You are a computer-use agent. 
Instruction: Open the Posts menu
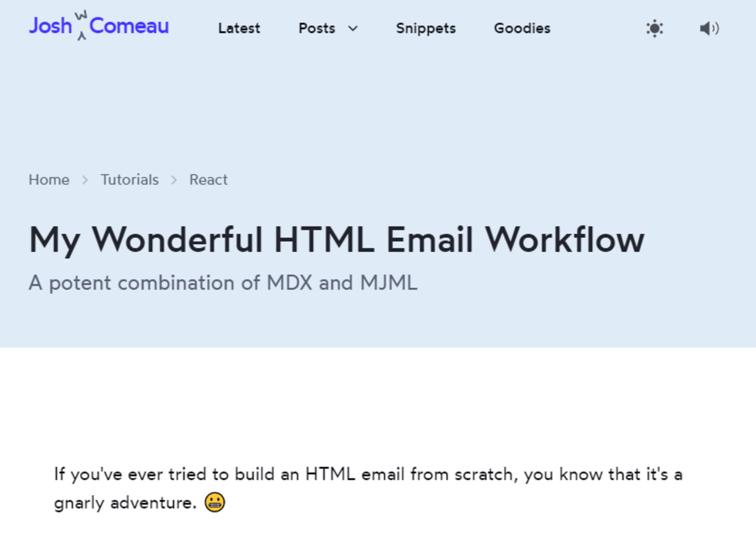point(317,29)
